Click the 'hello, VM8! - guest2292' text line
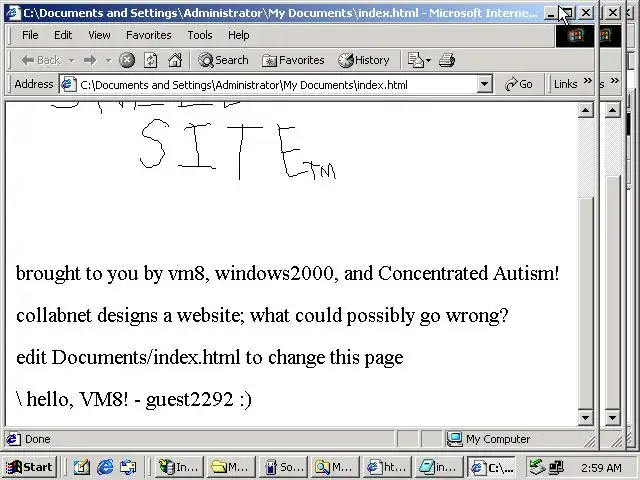 tap(134, 399)
